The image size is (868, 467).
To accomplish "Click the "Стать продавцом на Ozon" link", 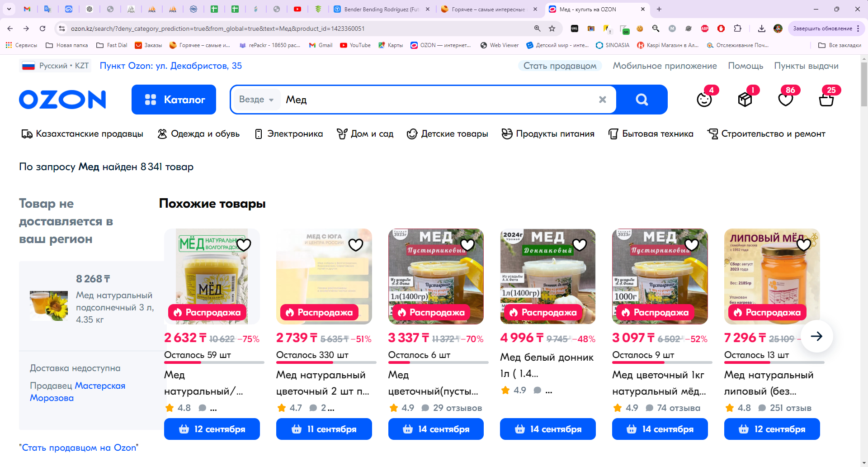I will pyautogui.click(x=79, y=448).
